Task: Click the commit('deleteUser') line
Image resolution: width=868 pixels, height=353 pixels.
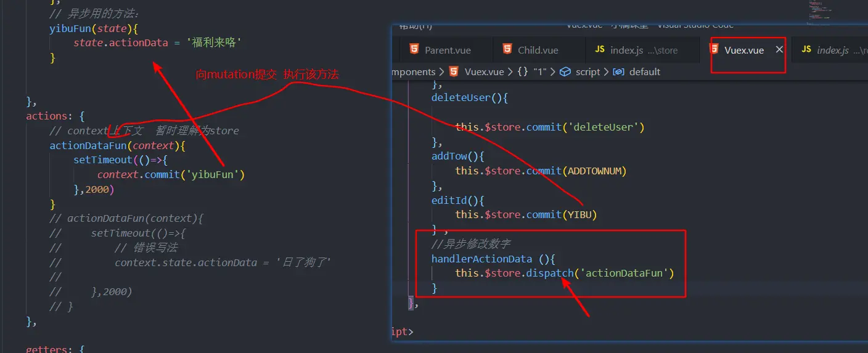Action: tap(550, 127)
